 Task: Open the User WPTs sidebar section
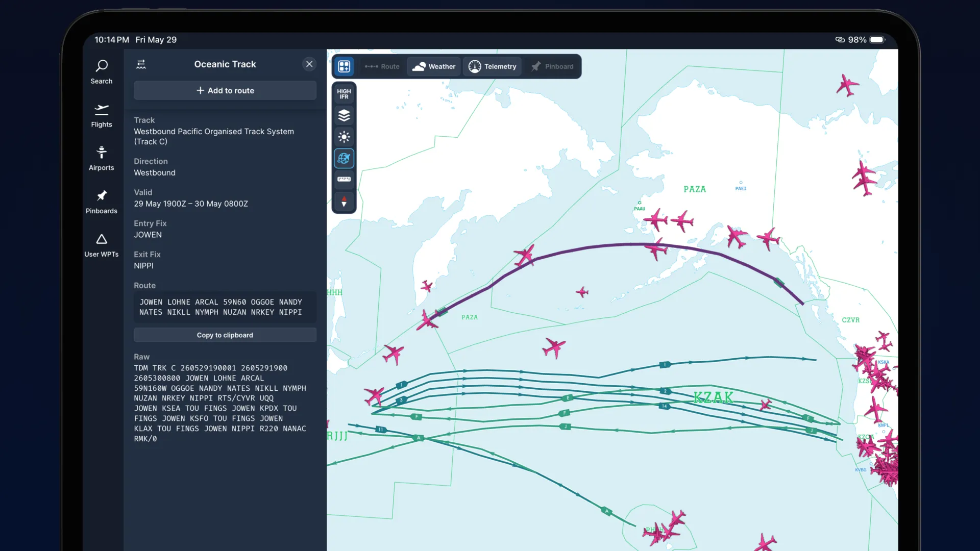102,245
